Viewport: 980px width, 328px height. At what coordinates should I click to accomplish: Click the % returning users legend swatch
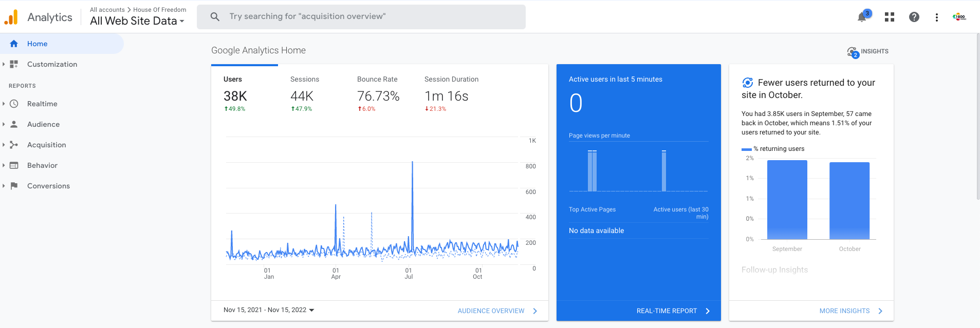(747, 149)
